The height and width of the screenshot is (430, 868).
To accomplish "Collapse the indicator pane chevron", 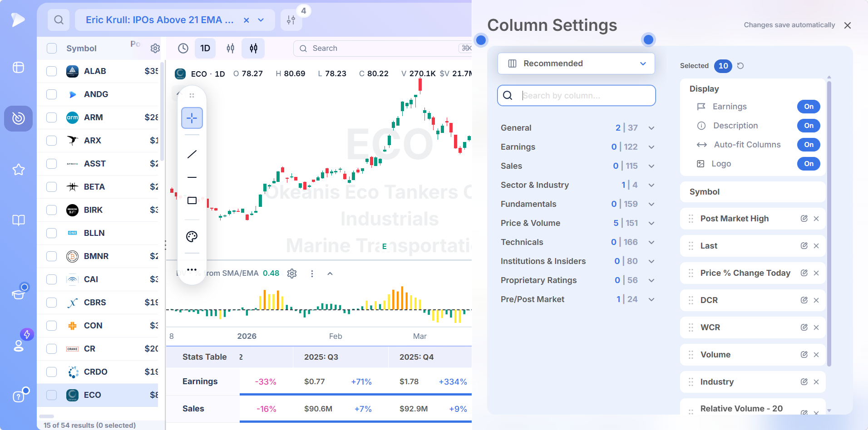I will pyautogui.click(x=330, y=274).
